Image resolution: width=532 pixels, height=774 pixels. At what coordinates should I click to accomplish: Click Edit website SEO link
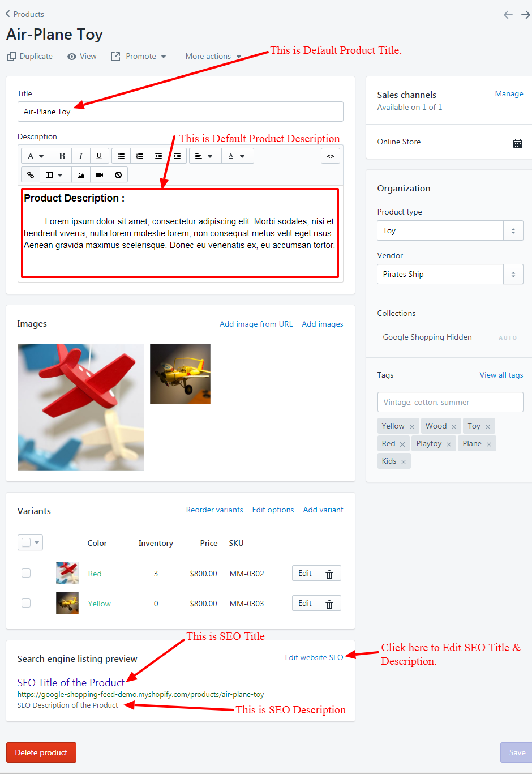pyautogui.click(x=314, y=657)
